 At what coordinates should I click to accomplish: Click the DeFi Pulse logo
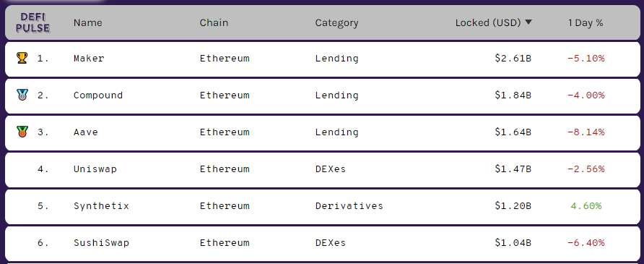click(35, 22)
